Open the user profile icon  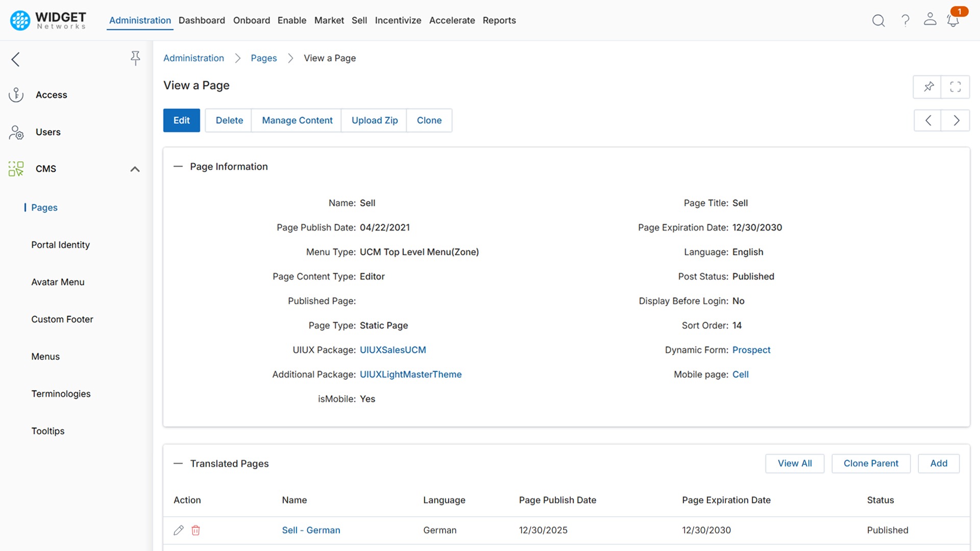tap(929, 20)
